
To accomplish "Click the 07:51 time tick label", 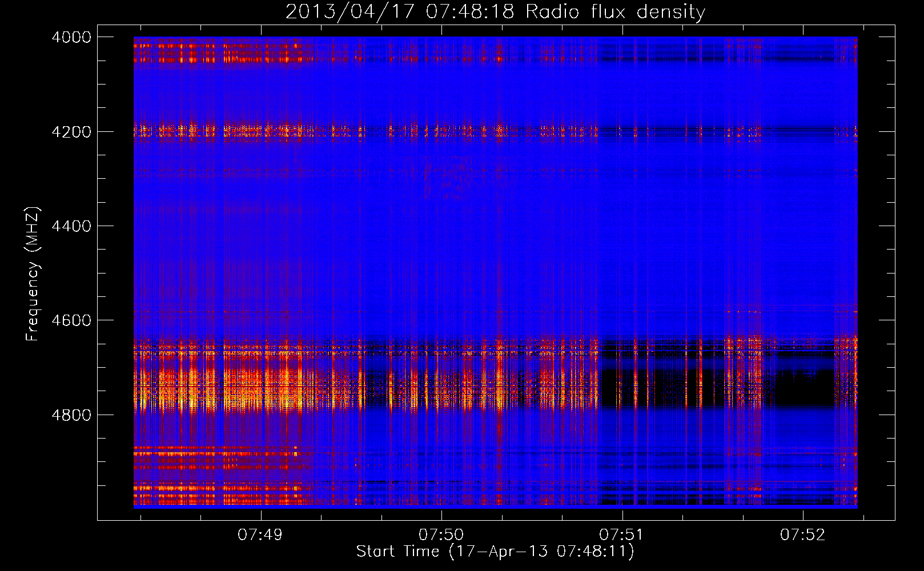I will [x=621, y=535].
